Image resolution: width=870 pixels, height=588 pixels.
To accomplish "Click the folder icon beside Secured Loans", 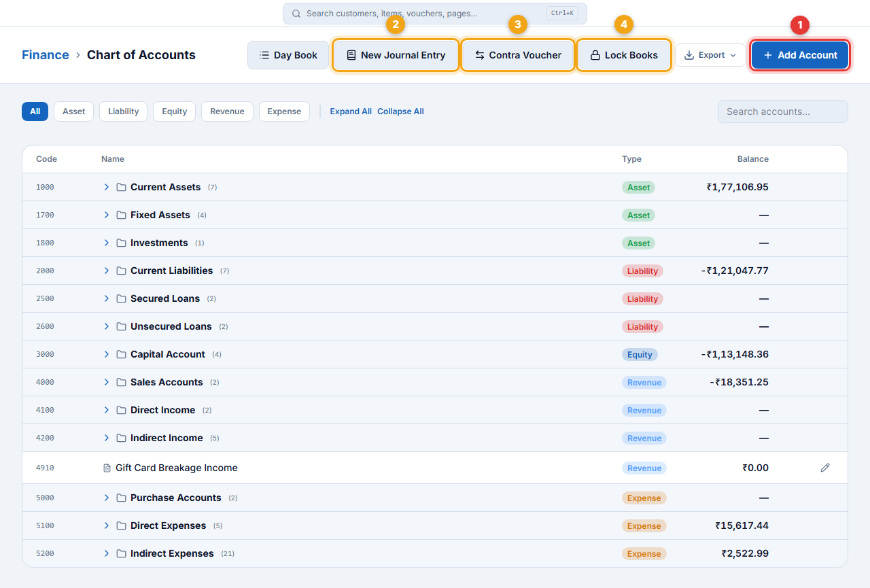I will [121, 298].
